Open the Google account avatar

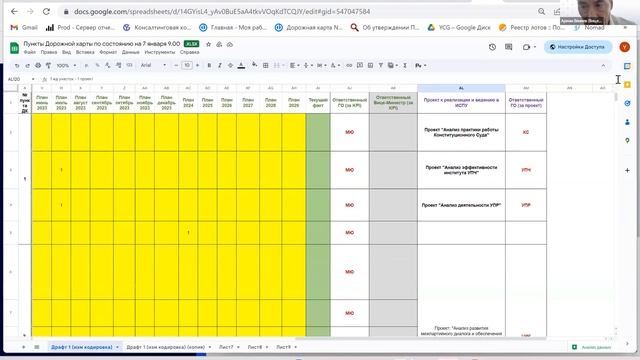coord(624,47)
